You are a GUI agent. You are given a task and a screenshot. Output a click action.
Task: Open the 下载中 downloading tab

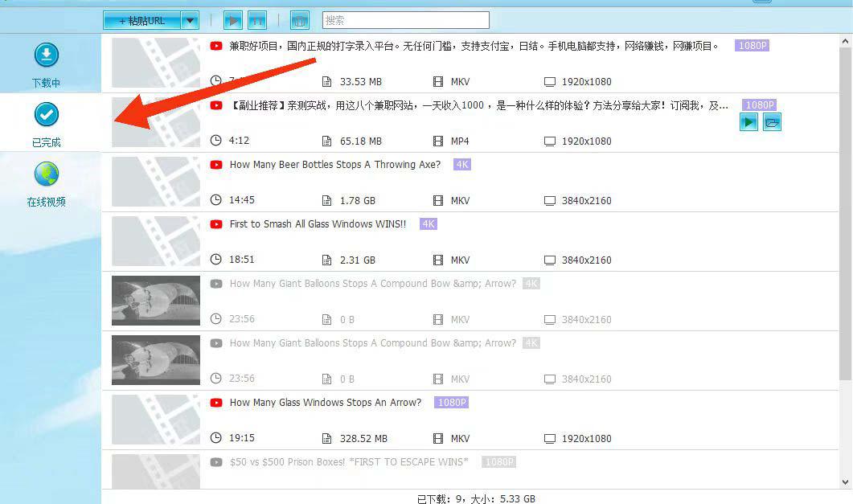(47, 65)
